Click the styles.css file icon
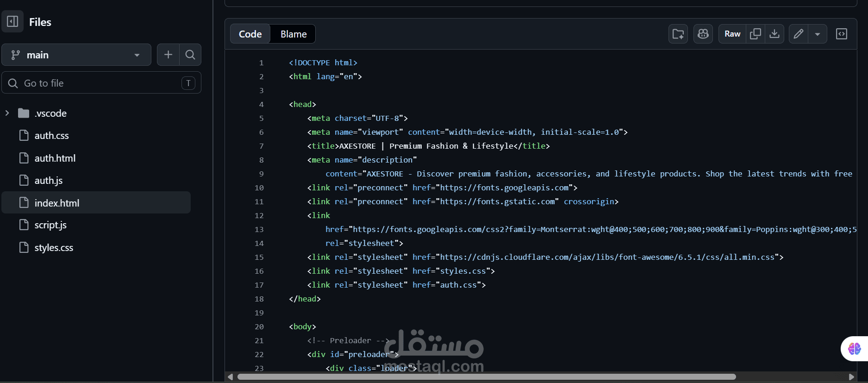 point(24,247)
